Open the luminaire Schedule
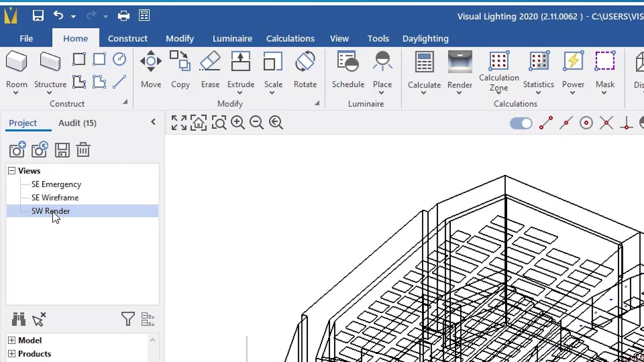 click(x=348, y=70)
